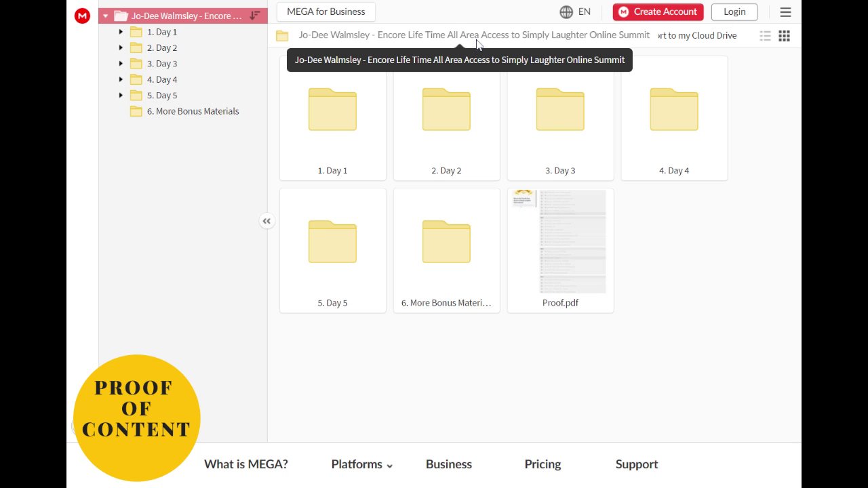The height and width of the screenshot is (488, 868).
Task: Select the 5. Day 5 folder tile
Action: (333, 251)
